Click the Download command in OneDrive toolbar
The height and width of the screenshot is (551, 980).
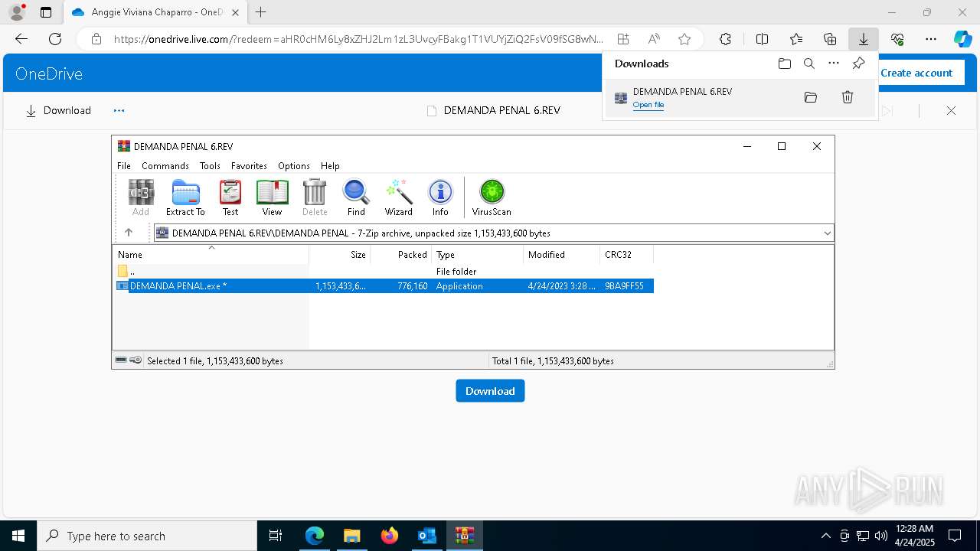coord(58,110)
